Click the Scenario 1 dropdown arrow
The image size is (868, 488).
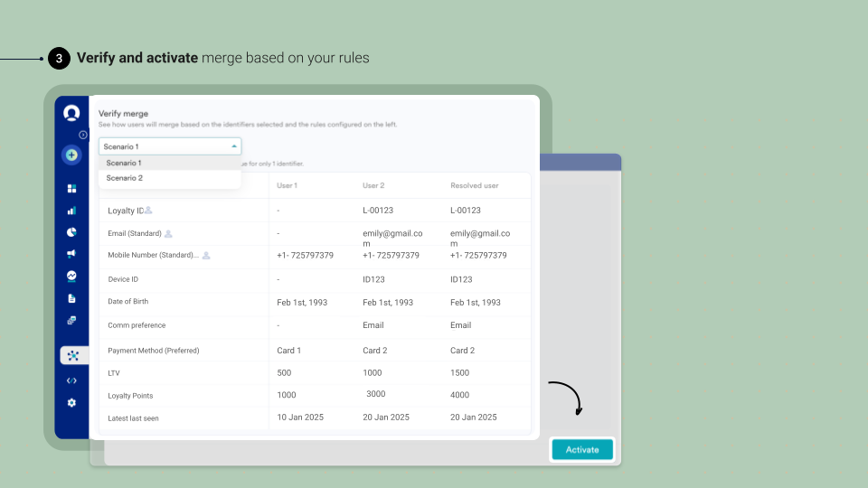coord(234,146)
